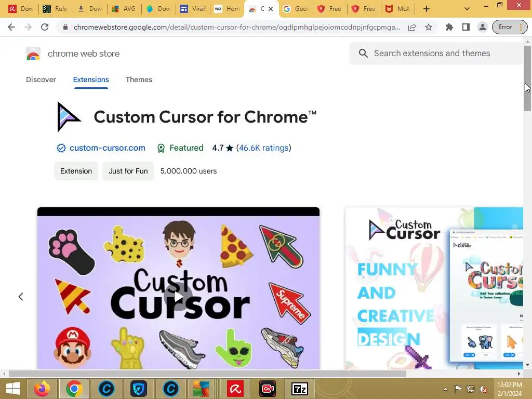Click the vertical scrollbar thumb

point(527,78)
